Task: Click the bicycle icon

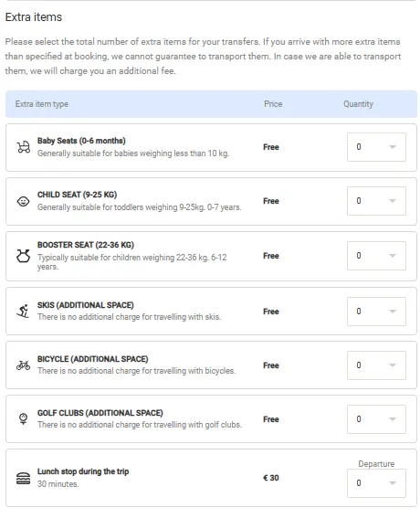Action: coord(23,365)
